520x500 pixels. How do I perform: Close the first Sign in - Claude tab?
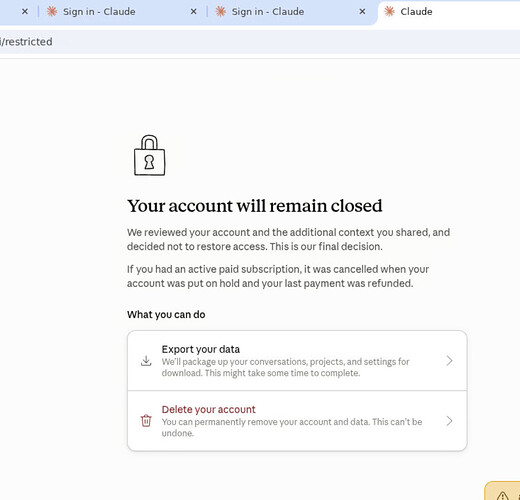pyautogui.click(x=193, y=12)
